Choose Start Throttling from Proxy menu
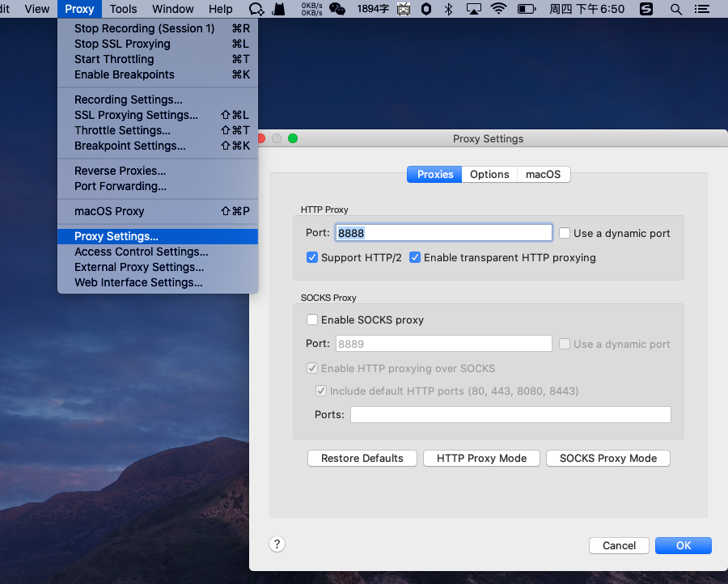 (114, 59)
